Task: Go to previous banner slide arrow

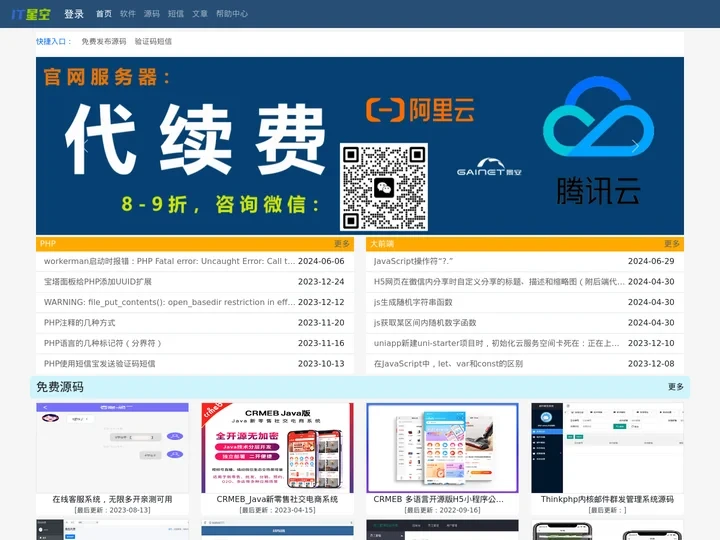Action: point(85,146)
